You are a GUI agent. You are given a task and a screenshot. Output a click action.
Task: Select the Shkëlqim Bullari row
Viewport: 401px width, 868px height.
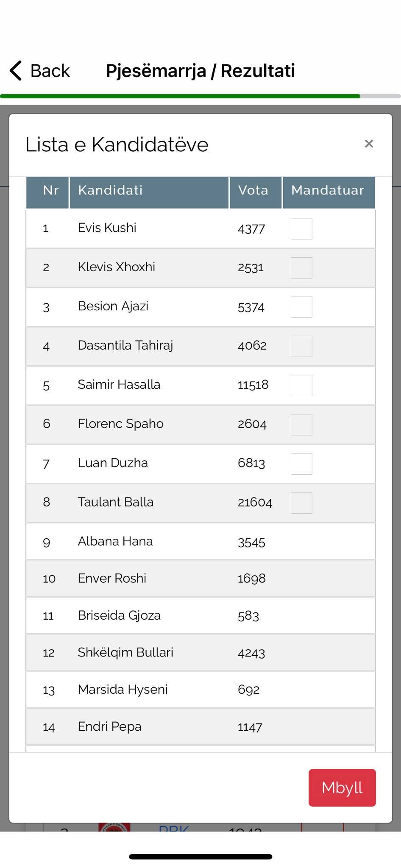200,653
